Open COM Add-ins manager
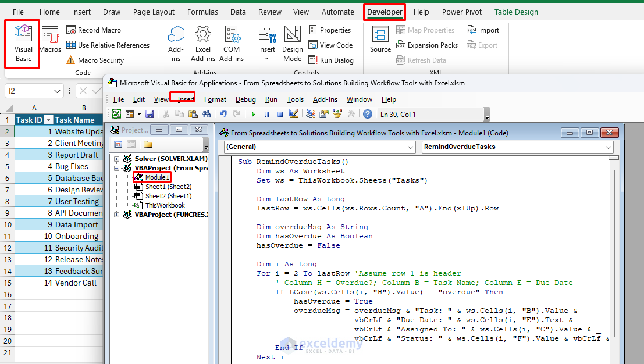Image resolution: width=644 pixels, height=364 pixels. coord(232,44)
